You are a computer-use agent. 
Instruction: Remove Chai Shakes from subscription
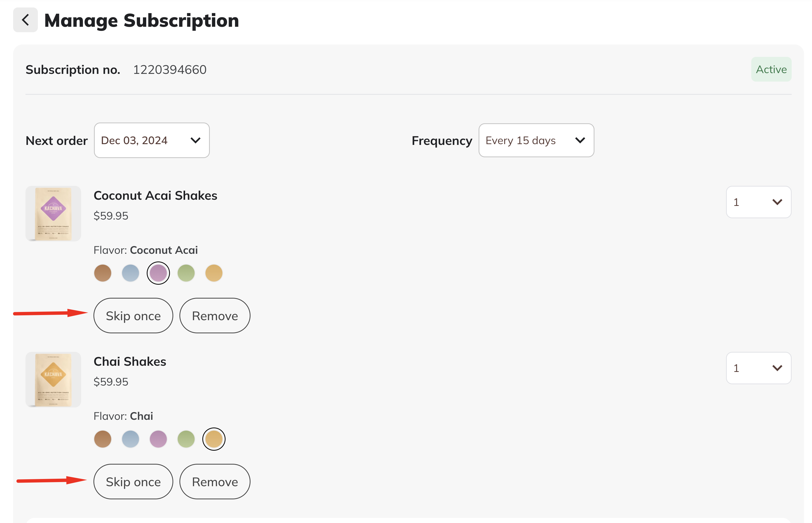(215, 482)
